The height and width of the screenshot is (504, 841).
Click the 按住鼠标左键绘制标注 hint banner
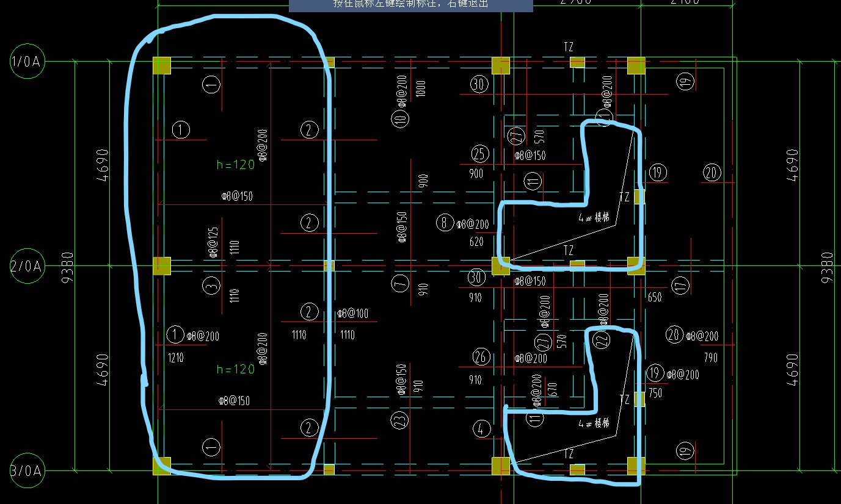[x=411, y=5]
